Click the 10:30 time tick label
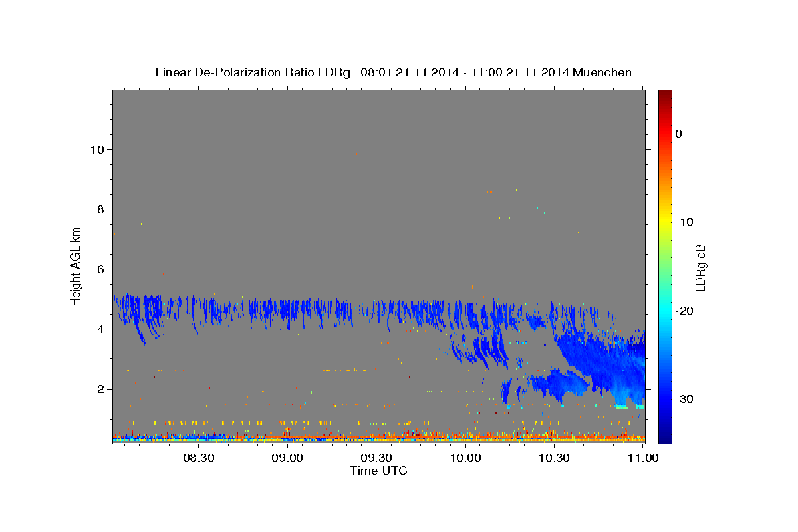 click(x=555, y=458)
